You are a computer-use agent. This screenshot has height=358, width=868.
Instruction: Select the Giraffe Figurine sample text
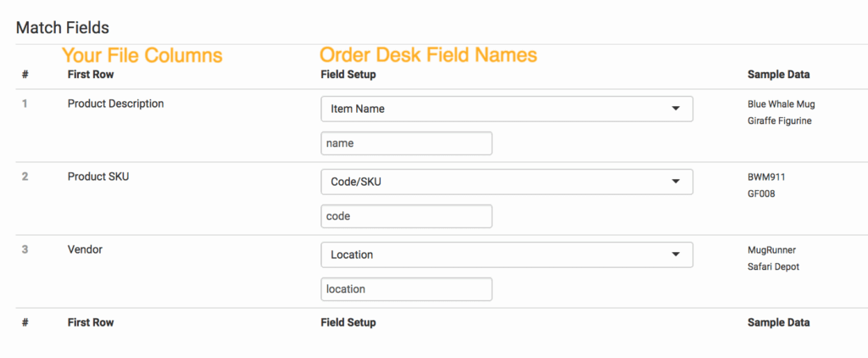click(779, 121)
